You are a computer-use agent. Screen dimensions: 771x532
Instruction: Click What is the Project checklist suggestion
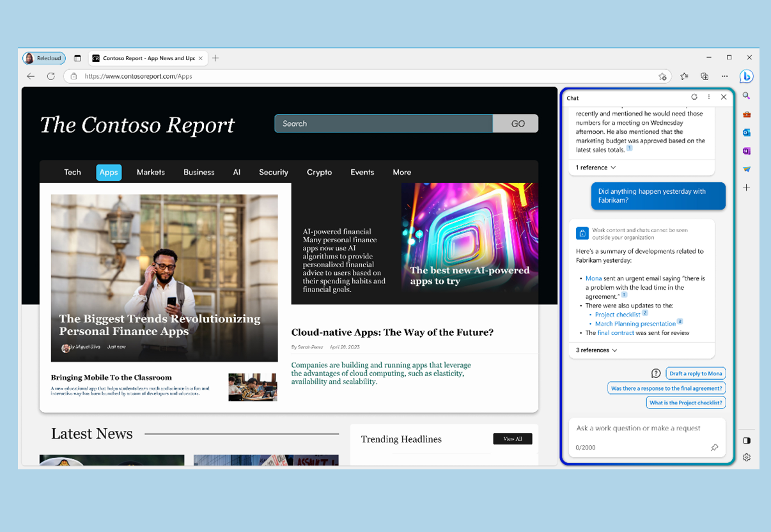coord(686,403)
